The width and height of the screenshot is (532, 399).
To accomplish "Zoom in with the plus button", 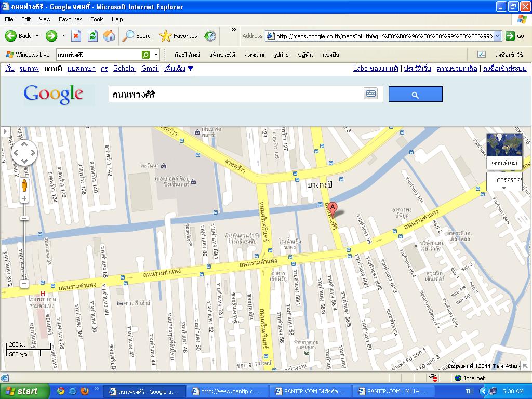I will pos(24,198).
